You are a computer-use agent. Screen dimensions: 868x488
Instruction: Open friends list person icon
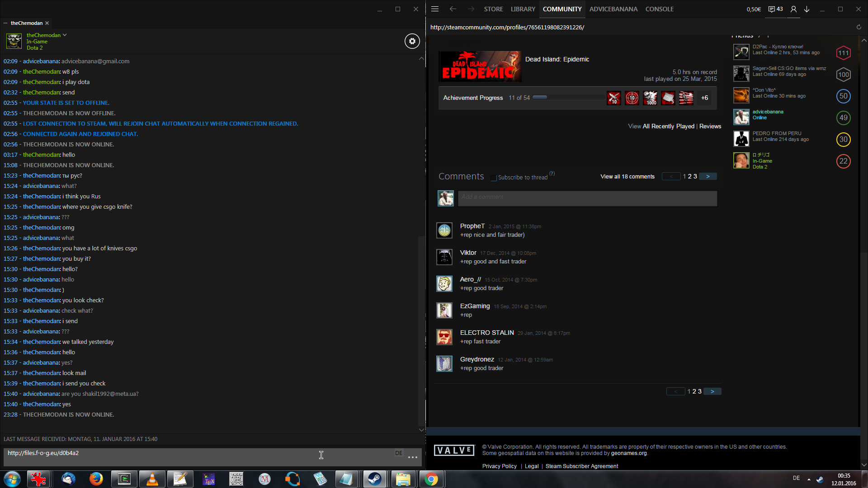click(793, 9)
